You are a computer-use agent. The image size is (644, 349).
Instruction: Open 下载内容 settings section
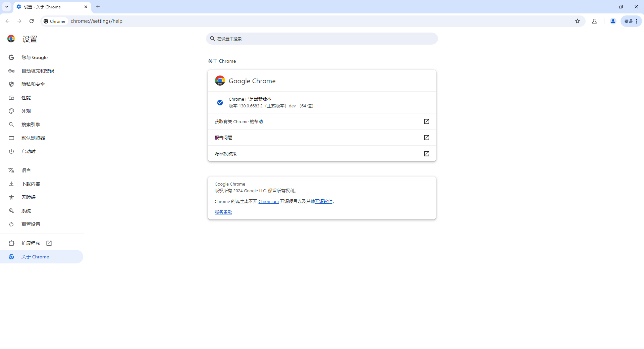coord(42,184)
